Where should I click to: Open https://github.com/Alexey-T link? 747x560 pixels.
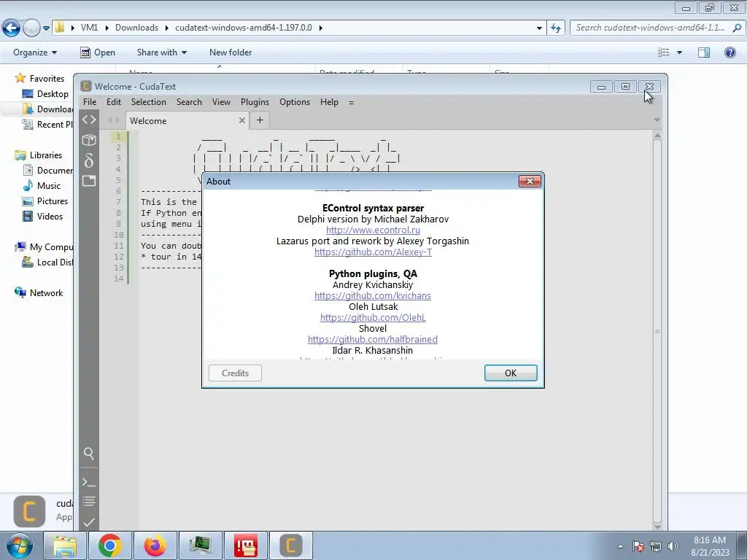(x=373, y=252)
